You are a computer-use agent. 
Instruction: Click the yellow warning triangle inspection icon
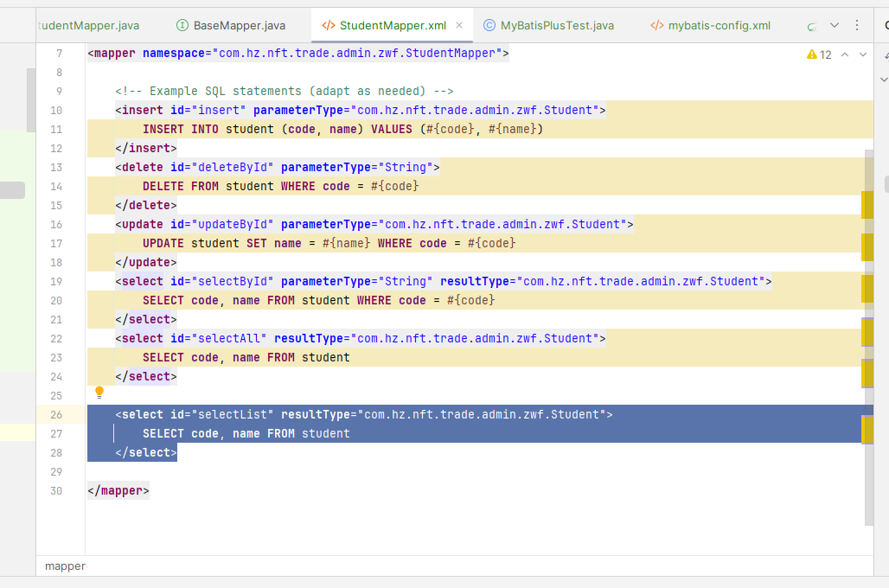pyautogui.click(x=812, y=54)
